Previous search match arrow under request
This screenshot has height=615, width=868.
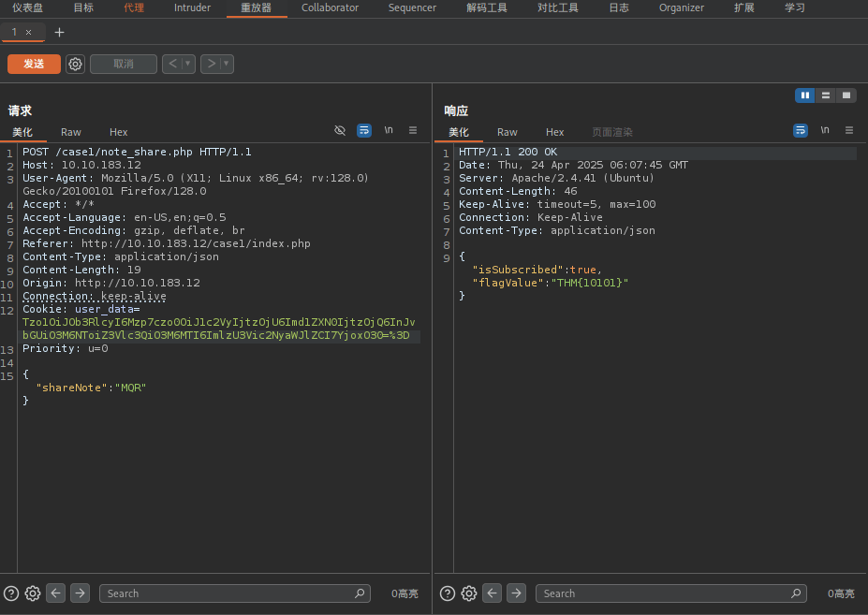(x=56, y=593)
